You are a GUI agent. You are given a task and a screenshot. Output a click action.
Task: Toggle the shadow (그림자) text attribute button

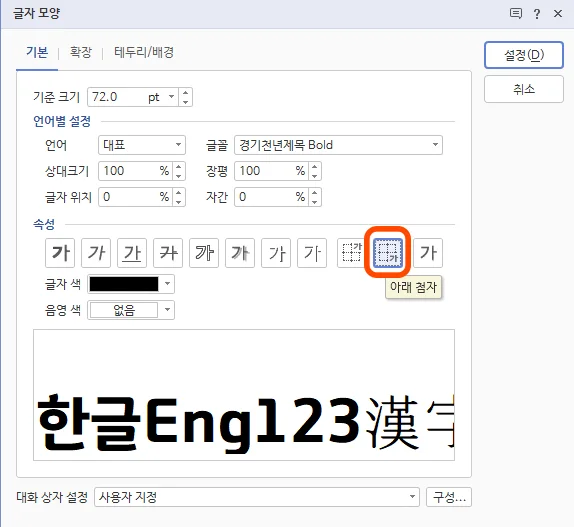click(240, 253)
